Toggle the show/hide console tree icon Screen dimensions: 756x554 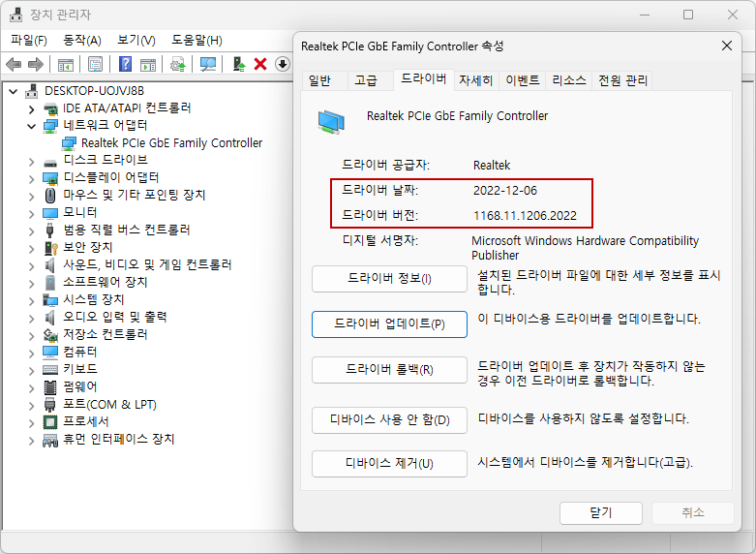[66, 64]
